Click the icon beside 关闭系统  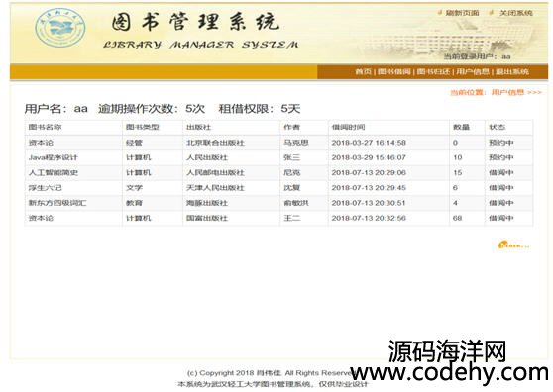coord(492,13)
